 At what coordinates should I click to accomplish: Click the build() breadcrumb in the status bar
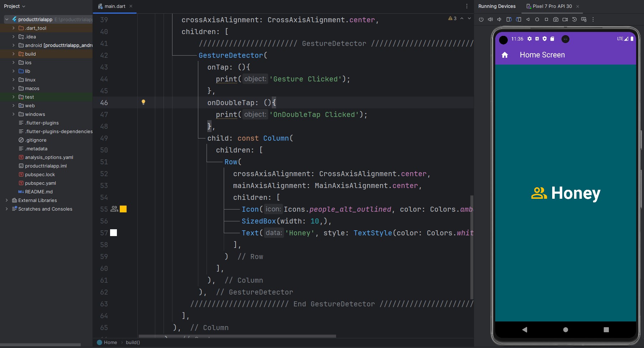[x=133, y=342]
